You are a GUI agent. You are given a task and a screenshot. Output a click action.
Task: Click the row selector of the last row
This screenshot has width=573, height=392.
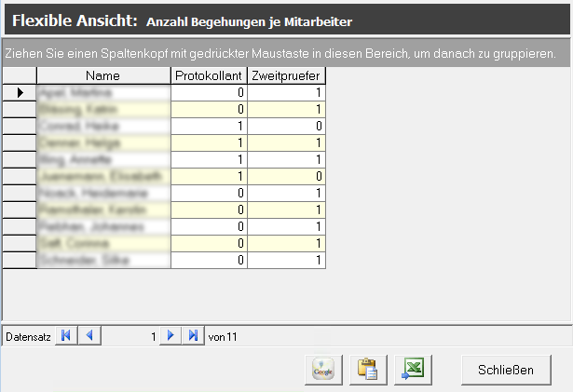click(20, 260)
